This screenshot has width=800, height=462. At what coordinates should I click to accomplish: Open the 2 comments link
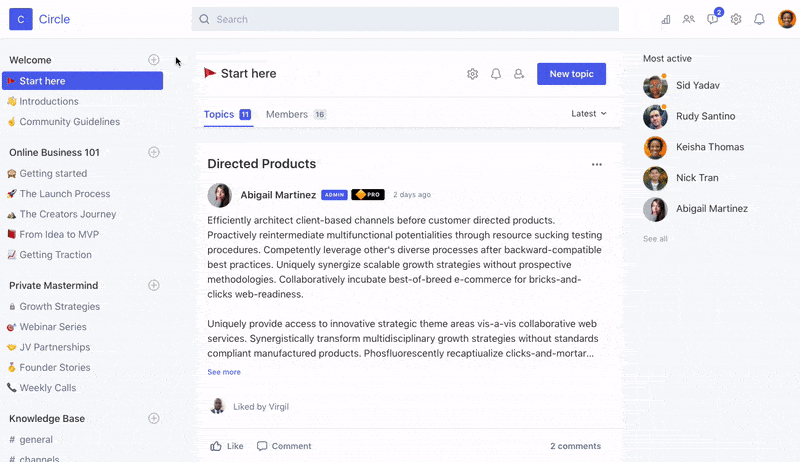(575, 446)
